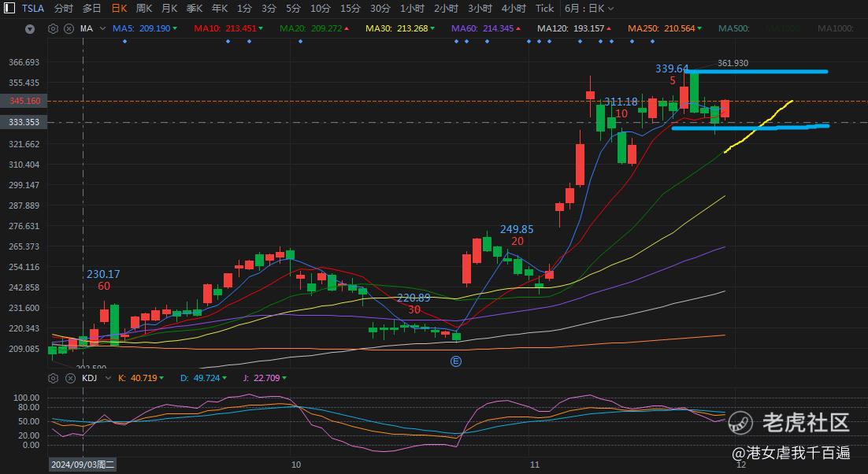Toggle the dimmed MA1000 legend
868x474 pixels.
pyautogui.click(x=836, y=28)
